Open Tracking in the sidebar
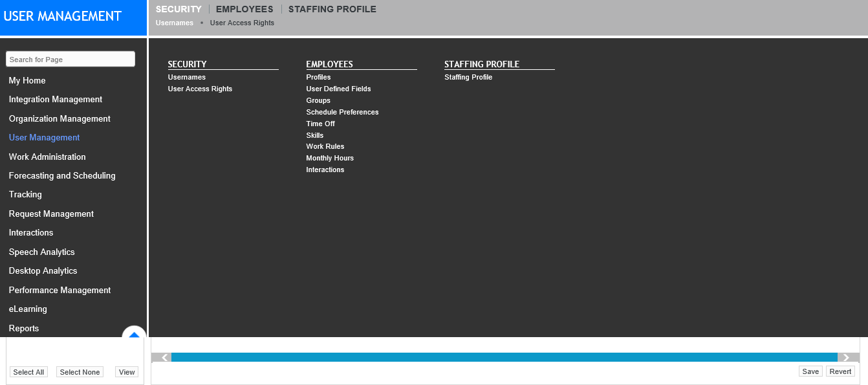Screen dimensions: 868x385 pyautogui.click(x=25, y=194)
